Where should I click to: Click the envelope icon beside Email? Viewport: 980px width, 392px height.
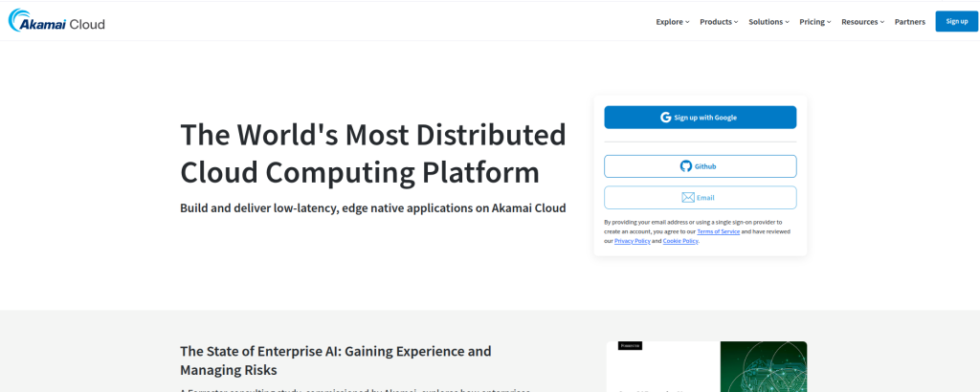coord(688,198)
